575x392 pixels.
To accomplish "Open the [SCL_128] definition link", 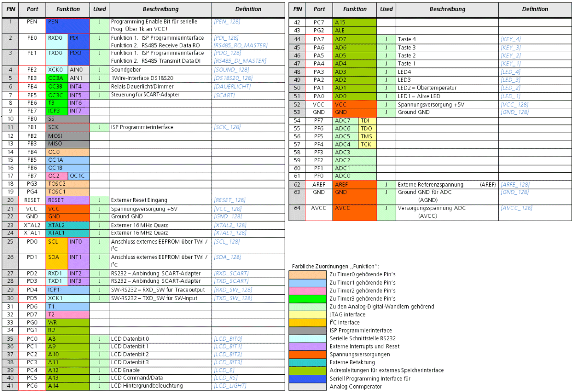I will [x=227, y=242].
